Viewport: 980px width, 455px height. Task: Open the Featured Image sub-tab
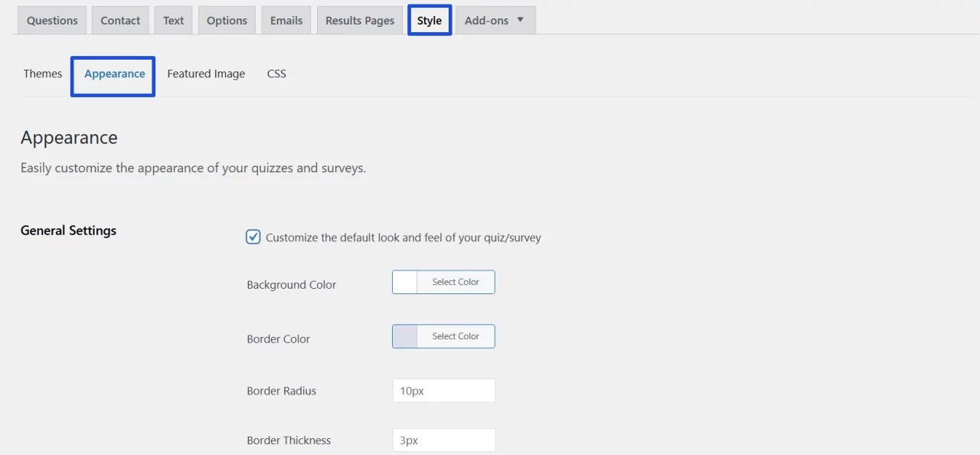pyautogui.click(x=206, y=74)
